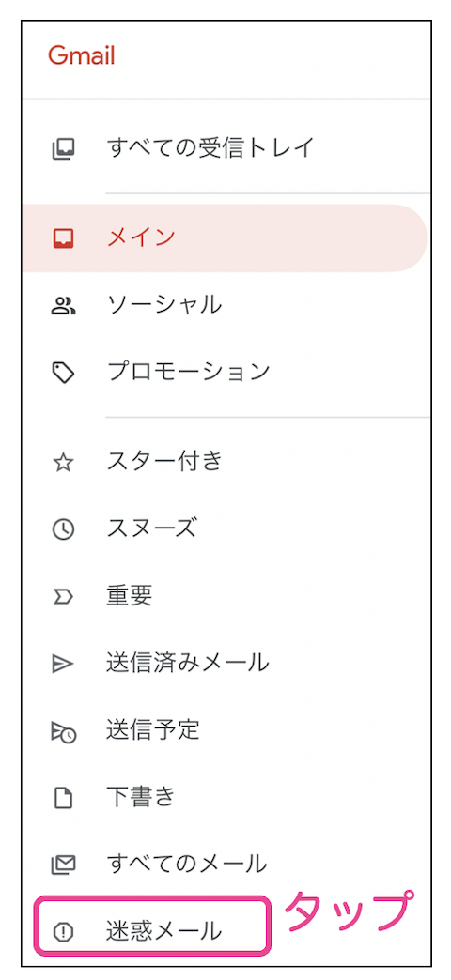This screenshot has height=980, width=451.
Task: Tap the 迷惑メール folder label
Action: (163, 931)
